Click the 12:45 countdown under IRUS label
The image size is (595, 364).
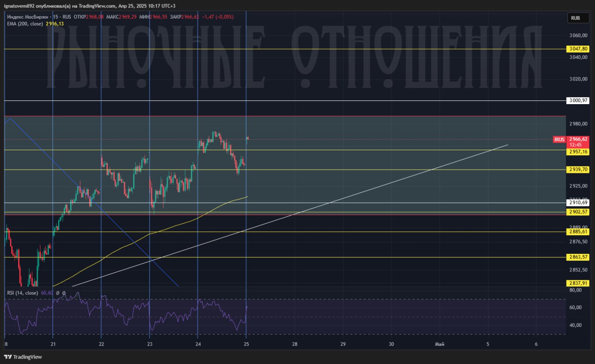[x=575, y=145]
